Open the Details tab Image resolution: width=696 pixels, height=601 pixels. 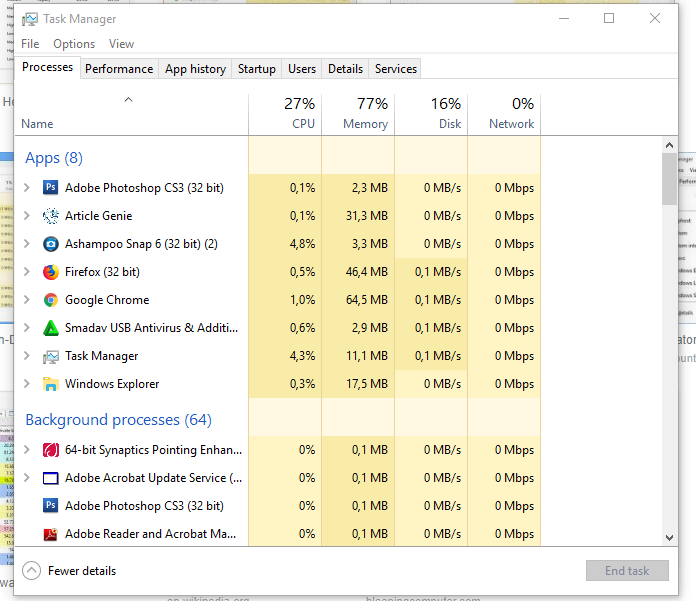(x=345, y=69)
